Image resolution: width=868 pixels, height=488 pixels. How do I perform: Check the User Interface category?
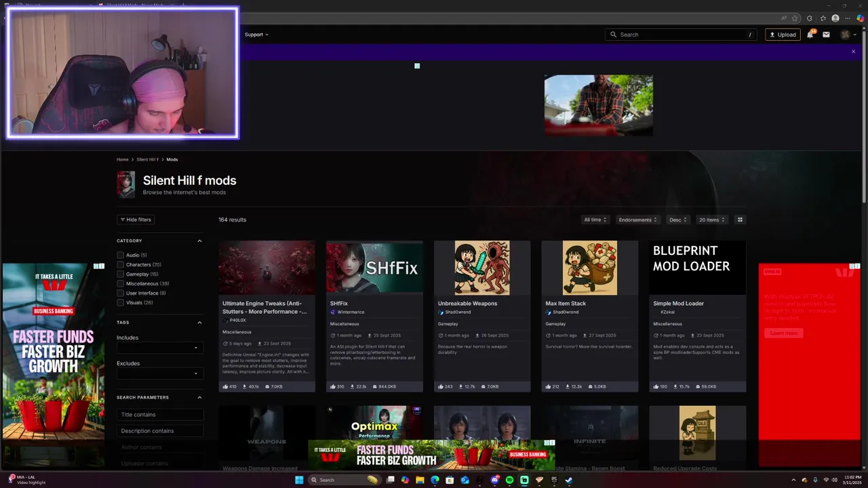[120, 293]
